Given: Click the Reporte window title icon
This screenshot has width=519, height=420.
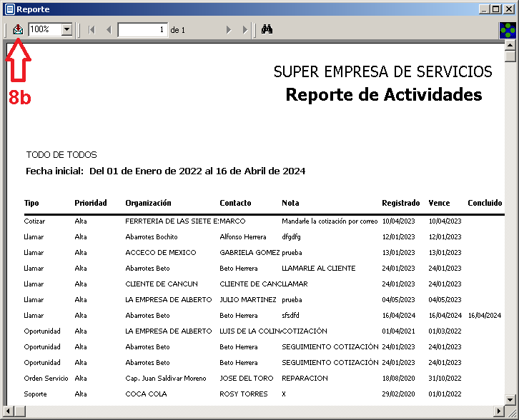Looking at the screenshot, I should (10, 9).
